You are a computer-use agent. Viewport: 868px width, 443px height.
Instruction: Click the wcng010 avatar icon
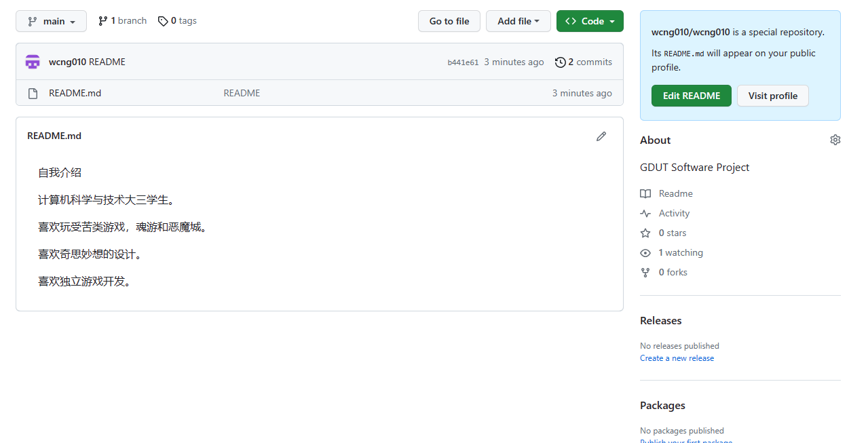[x=33, y=62]
